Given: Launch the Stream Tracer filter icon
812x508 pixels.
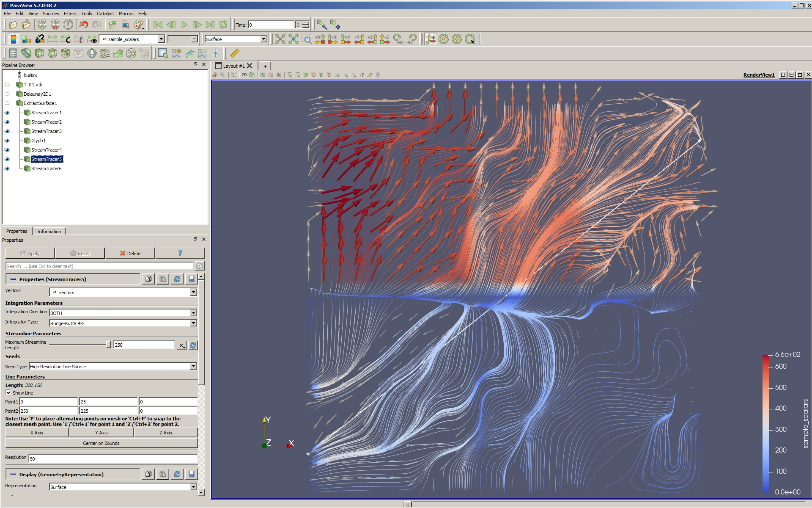Looking at the screenshot, I should [x=104, y=53].
